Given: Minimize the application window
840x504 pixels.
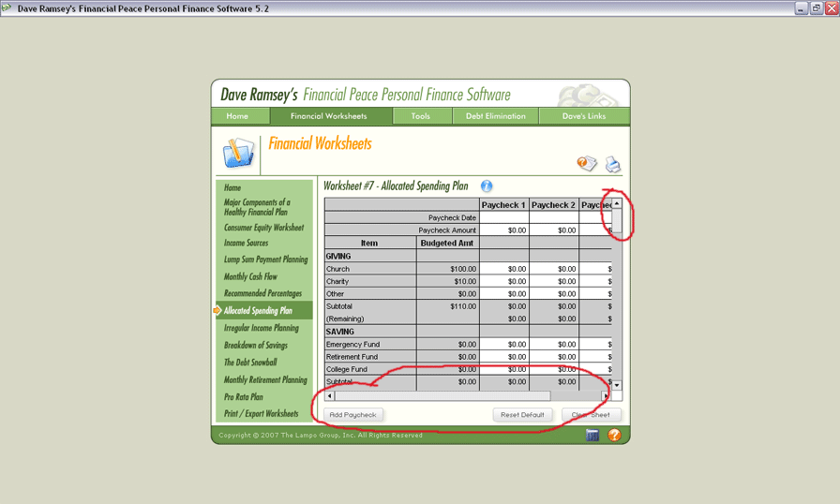Looking at the screenshot, I should [x=801, y=8].
